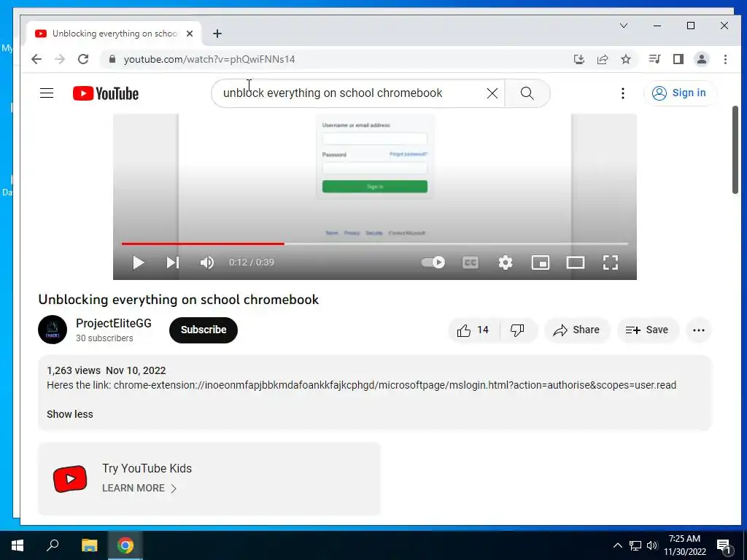Open tab search dropdown chevron

tap(624, 26)
